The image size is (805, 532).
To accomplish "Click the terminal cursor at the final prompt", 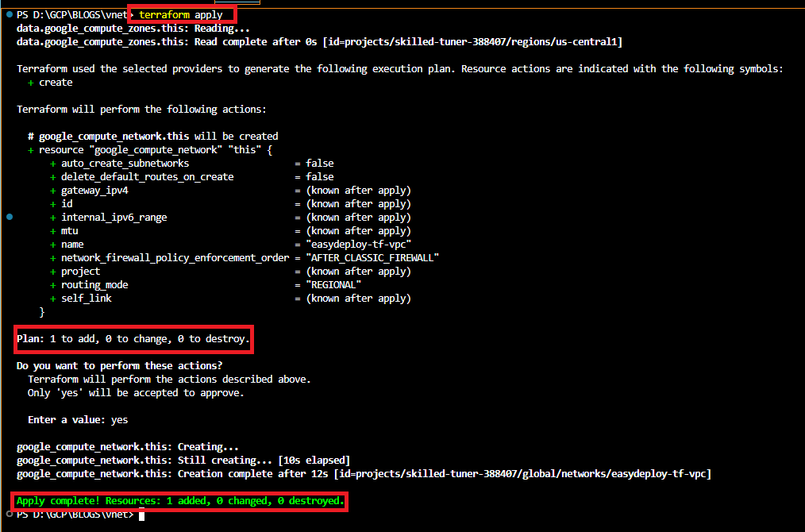I will tap(141, 515).
